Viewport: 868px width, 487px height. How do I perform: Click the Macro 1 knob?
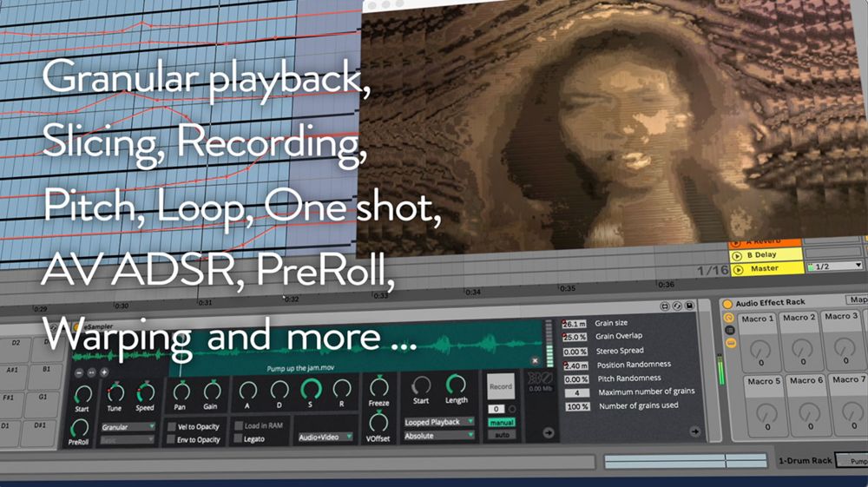pyautogui.click(x=760, y=348)
